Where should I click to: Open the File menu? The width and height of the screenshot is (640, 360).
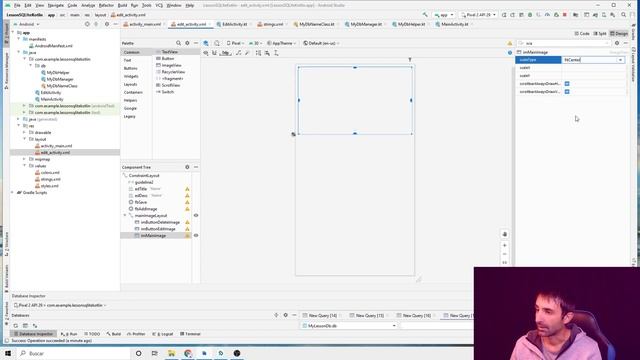pyautogui.click(x=17, y=5)
